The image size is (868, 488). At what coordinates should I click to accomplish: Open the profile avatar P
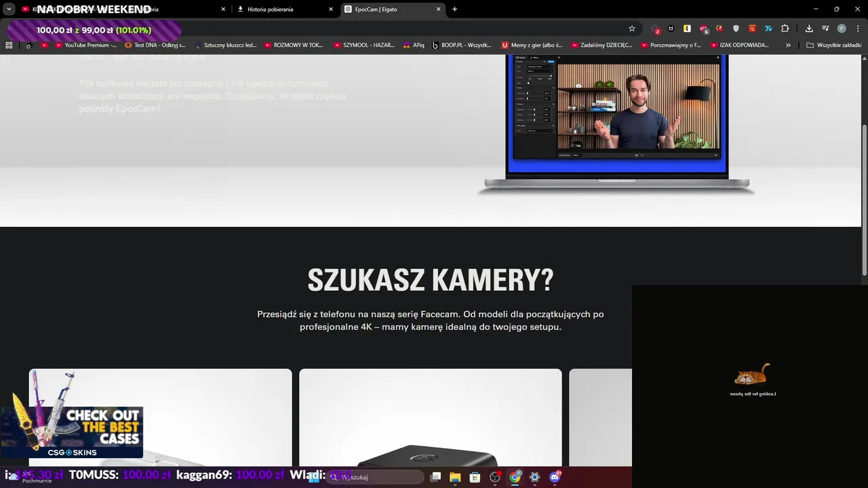point(842,28)
